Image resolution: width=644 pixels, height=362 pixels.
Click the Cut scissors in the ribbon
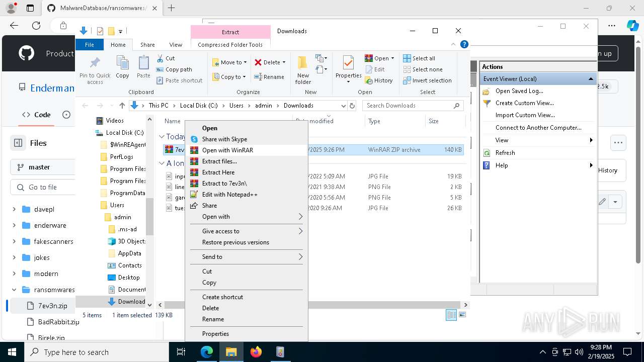click(x=166, y=58)
